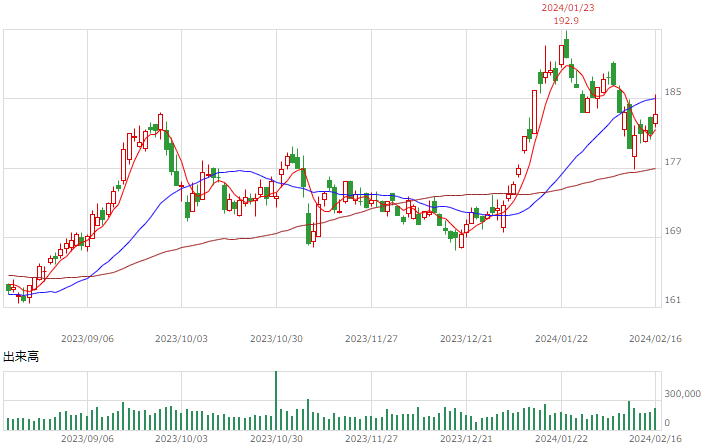Click 2024/02/16 date under price chart
702x446 pixels.
click(x=655, y=339)
